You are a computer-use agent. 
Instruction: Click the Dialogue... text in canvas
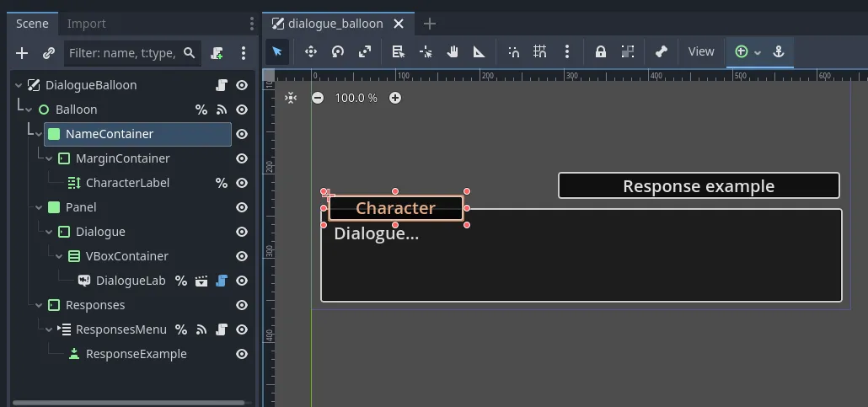point(377,233)
